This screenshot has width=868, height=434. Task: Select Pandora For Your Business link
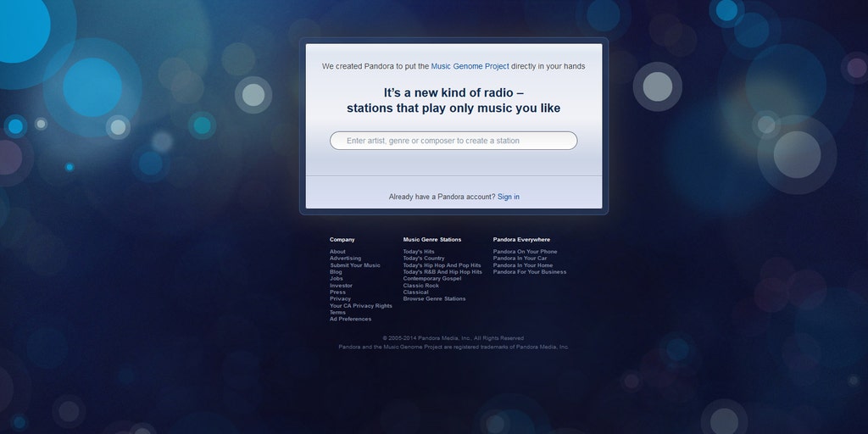pos(530,272)
